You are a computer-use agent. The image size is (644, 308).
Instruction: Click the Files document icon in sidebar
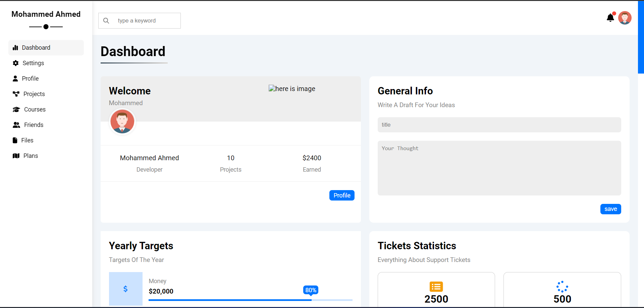[15, 140]
